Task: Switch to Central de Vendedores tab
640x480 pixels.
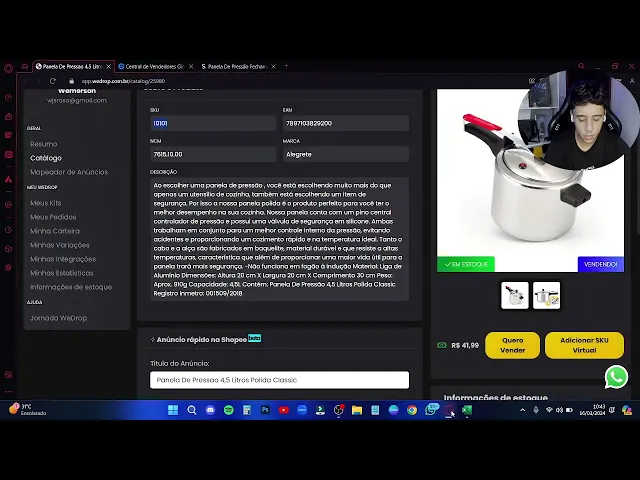Action: (154, 67)
